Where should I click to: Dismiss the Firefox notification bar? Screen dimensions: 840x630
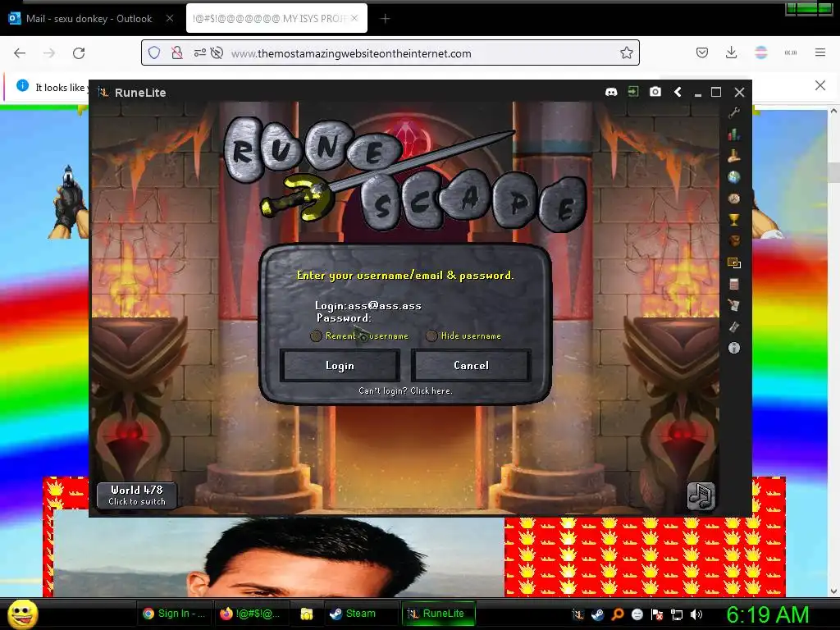coord(820,85)
